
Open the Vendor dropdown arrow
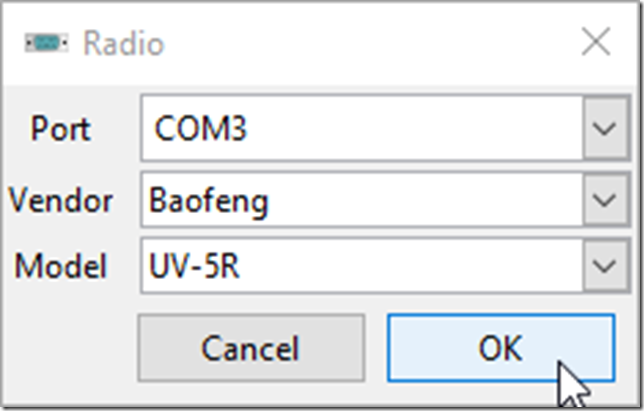(x=601, y=200)
